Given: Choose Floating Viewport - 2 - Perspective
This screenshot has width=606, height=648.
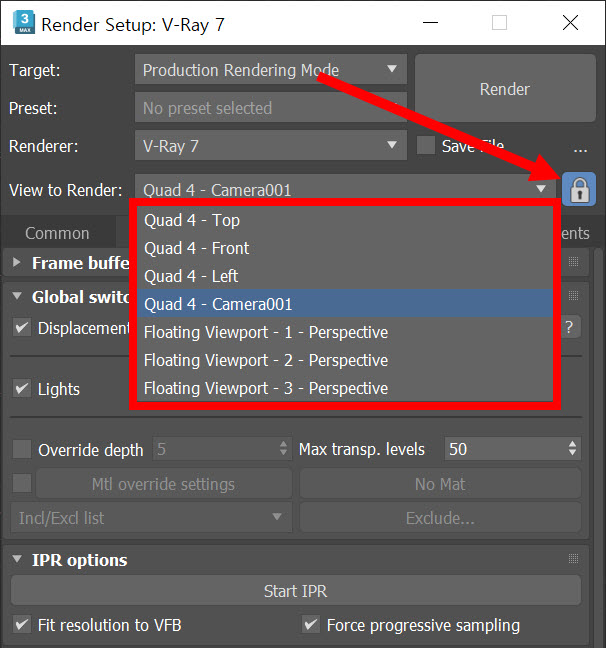Looking at the screenshot, I should [345, 360].
